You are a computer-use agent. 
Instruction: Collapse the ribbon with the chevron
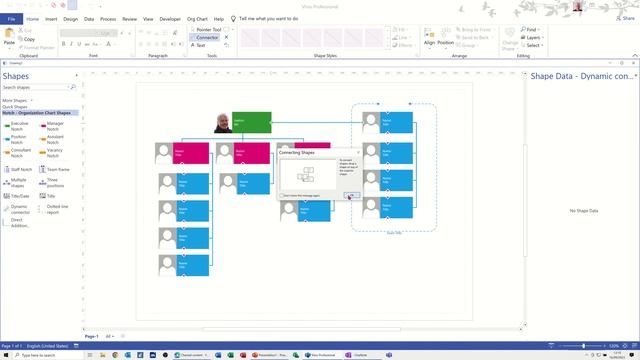pyautogui.click(x=635, y=56)
